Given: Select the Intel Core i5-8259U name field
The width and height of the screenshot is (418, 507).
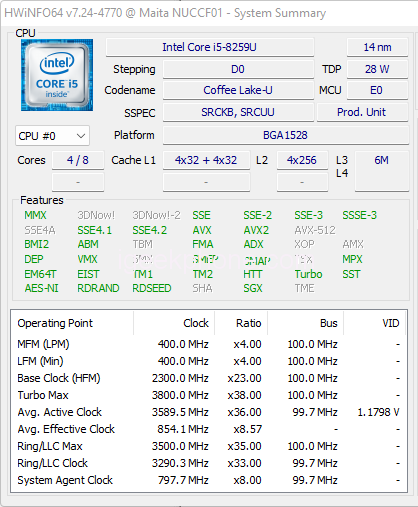Looking at the screenshot, I should tap(210, 47).
